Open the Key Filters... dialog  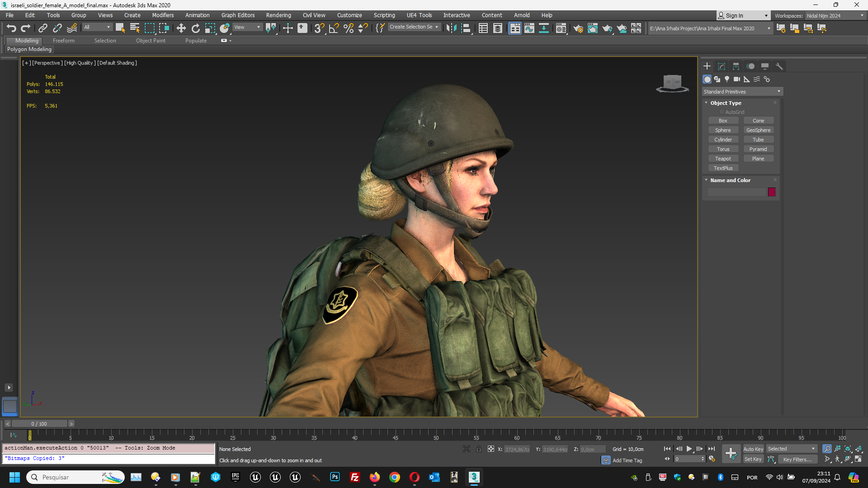797,459
